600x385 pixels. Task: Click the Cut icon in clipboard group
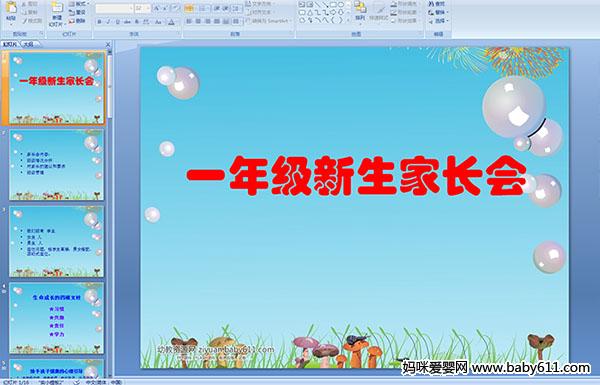24,3
